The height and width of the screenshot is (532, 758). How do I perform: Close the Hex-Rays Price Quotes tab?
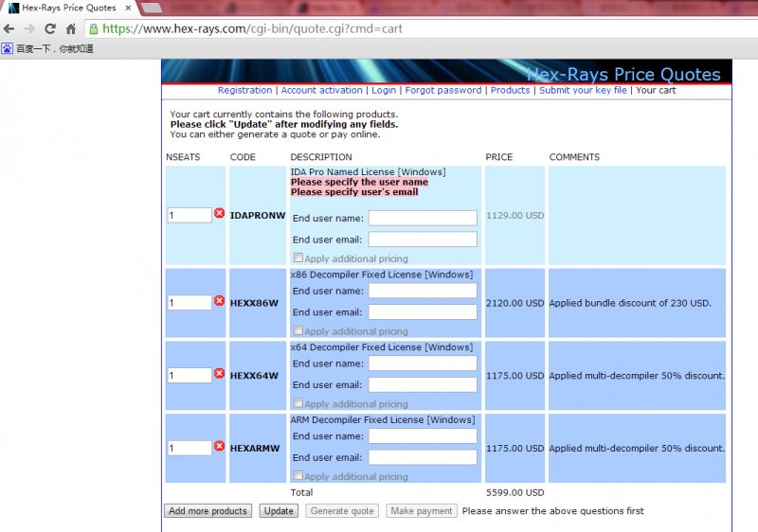128,8
